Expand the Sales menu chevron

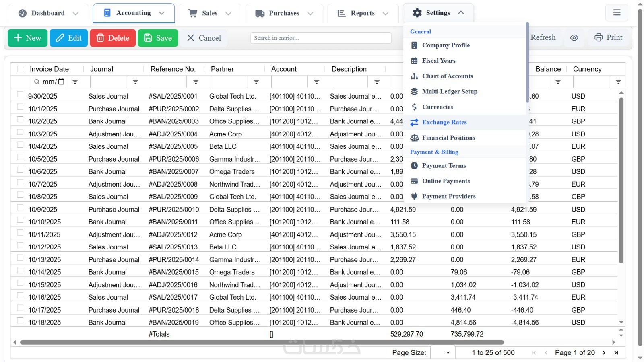coord(229,14)
